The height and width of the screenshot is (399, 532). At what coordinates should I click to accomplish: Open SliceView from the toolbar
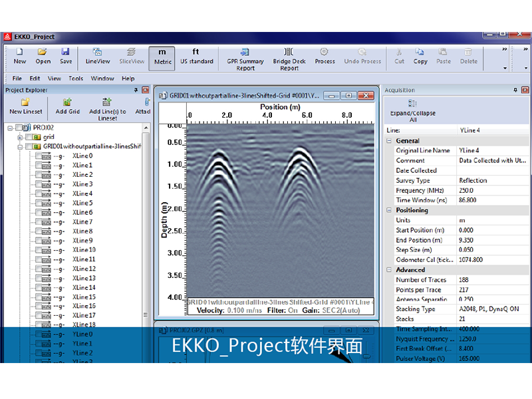[x=132, y=57]
